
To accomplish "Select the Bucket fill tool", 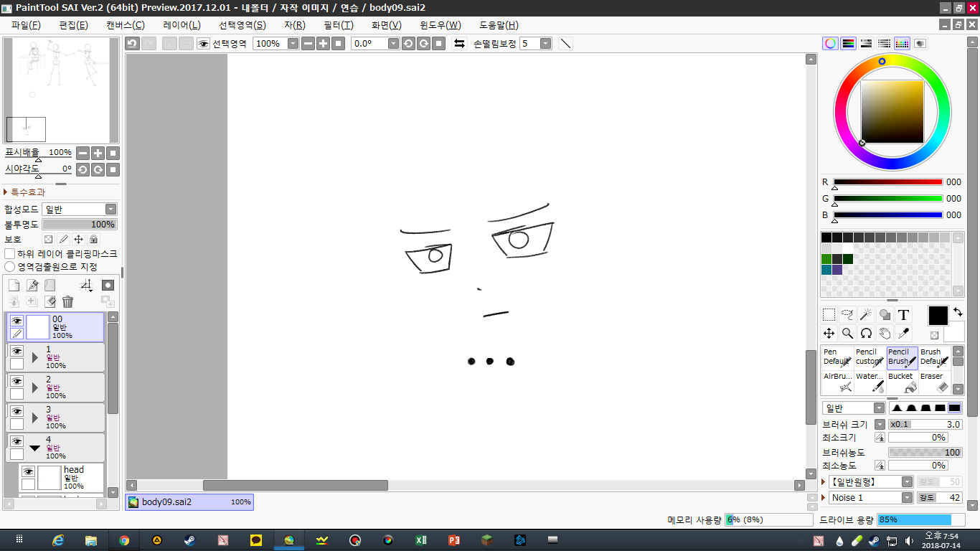I will pos(903,382).
